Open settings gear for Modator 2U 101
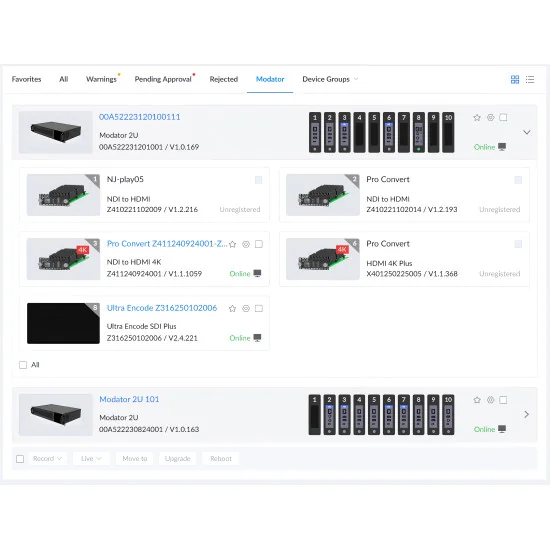The height and width of the screenshot is (550, 550). (x=490, y=400)
